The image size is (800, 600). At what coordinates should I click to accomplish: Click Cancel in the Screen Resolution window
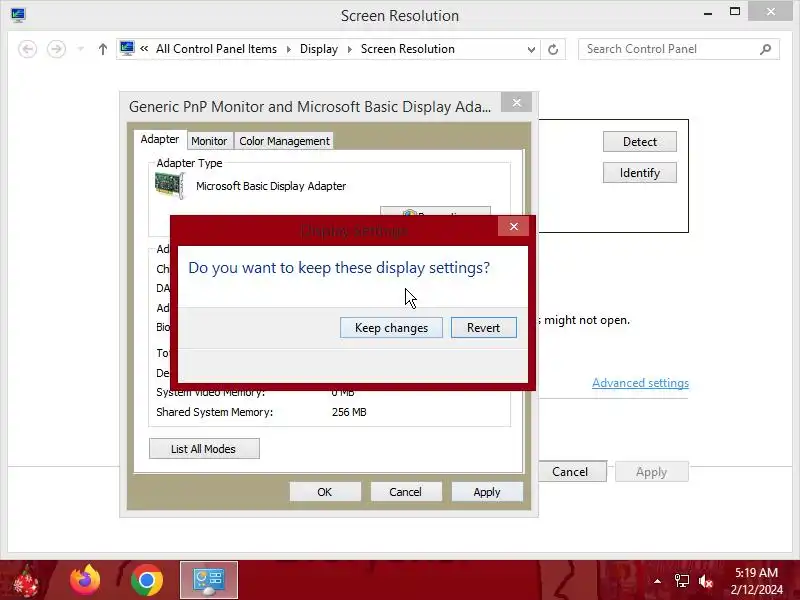tap(570, 471)
